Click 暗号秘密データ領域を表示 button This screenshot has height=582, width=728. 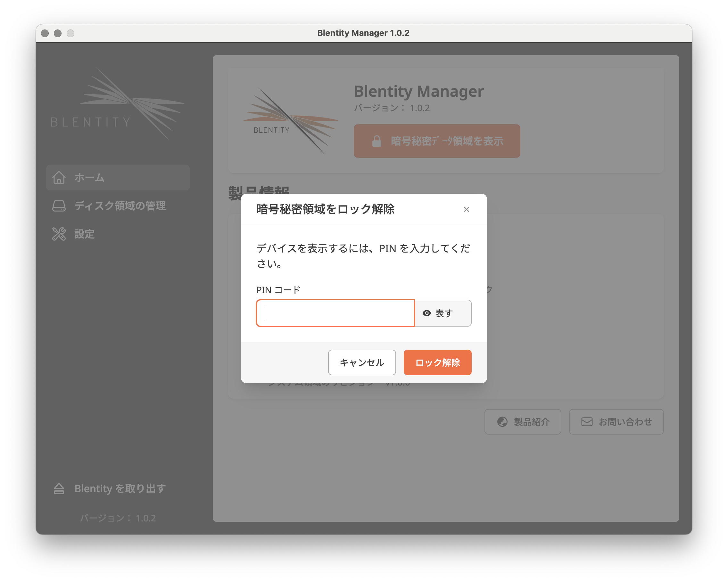tap(437, 141)
